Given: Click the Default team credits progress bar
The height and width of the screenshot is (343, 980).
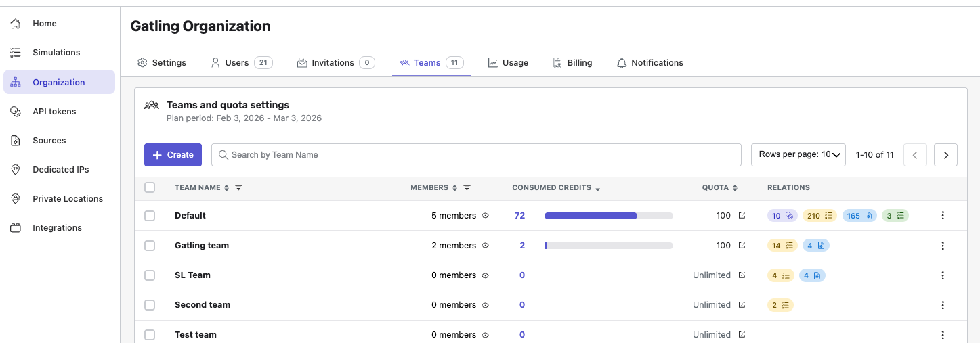Looking at the screenshot, I should tap(608, 216).
